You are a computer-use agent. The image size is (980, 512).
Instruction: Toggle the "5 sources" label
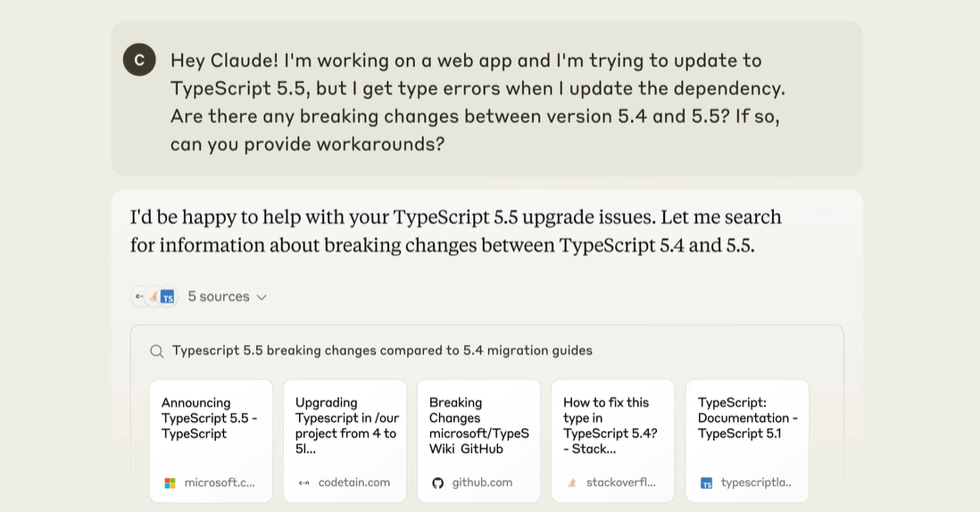218,297
